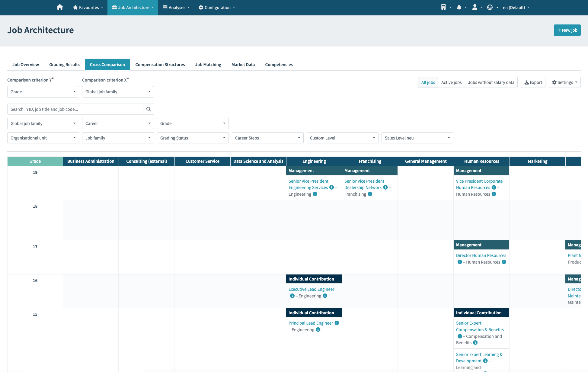Click info icon before Compensation and Benefits text

[460, 336]
